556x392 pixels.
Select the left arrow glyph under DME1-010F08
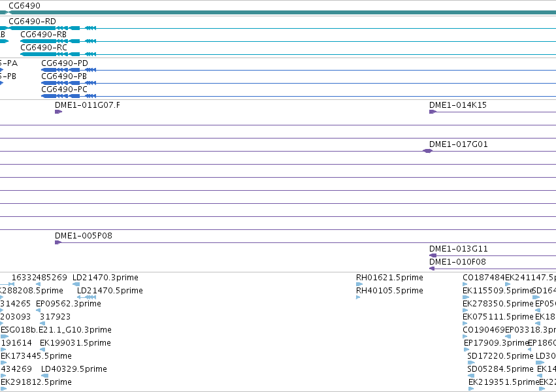click(x=432, y=269)
